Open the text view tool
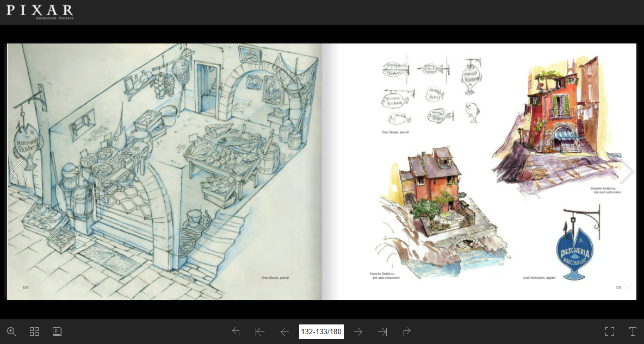Viewport: 644px width, 344px height. 633,332
